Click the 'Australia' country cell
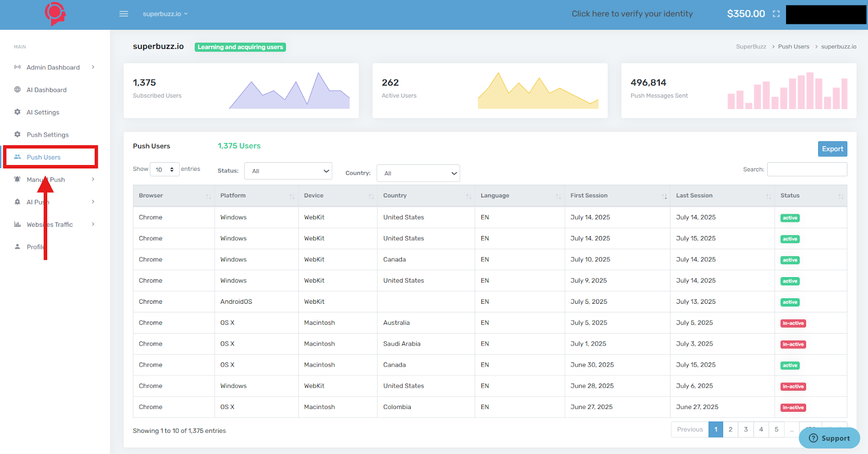The image size is (868, 454). tap(397, 323)
